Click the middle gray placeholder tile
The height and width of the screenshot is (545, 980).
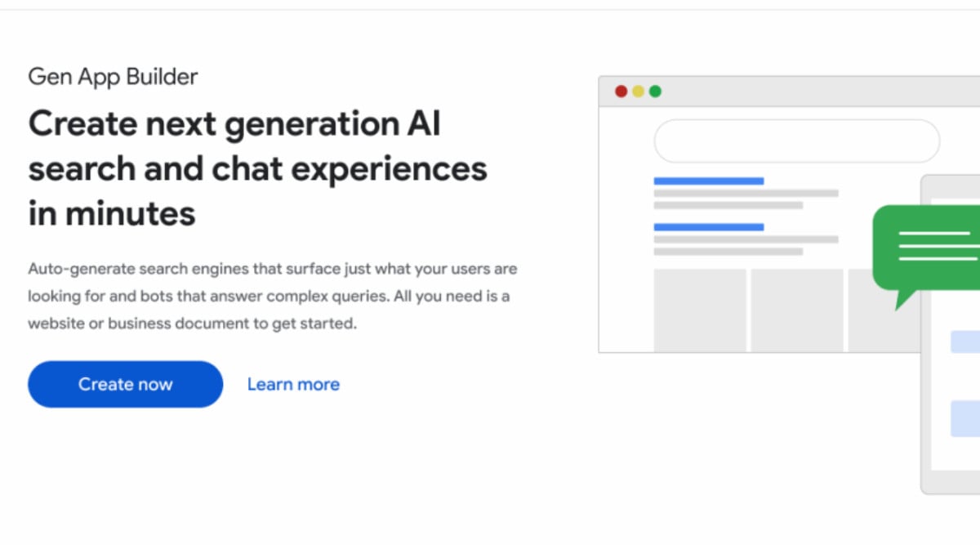[x=796, y=309]
